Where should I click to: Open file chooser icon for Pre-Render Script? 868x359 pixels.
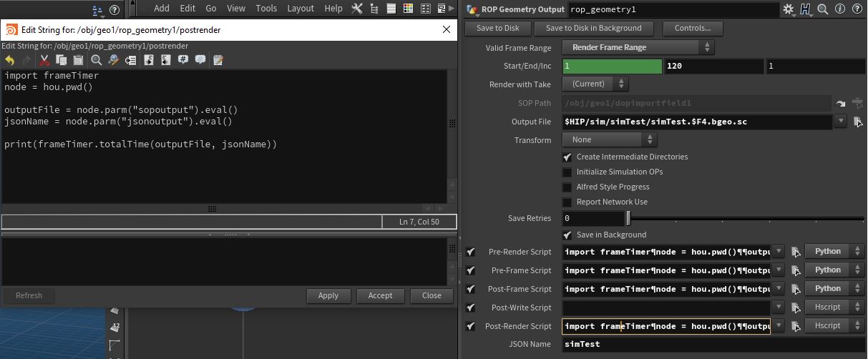pyautogui.click(x=795, y=252)
